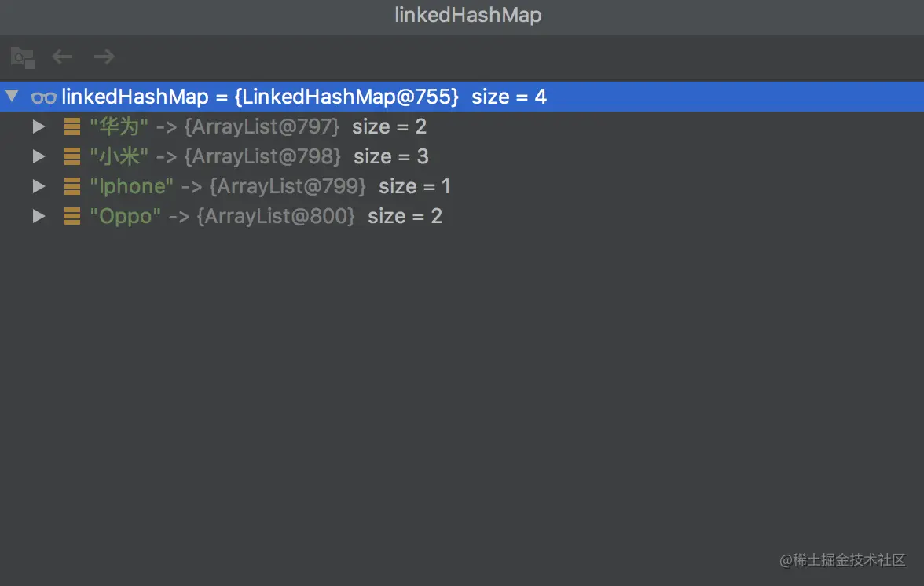Select the "小米" -> {ArrayList@798} row
Screen dimensions: 924x586
(462, 156)
